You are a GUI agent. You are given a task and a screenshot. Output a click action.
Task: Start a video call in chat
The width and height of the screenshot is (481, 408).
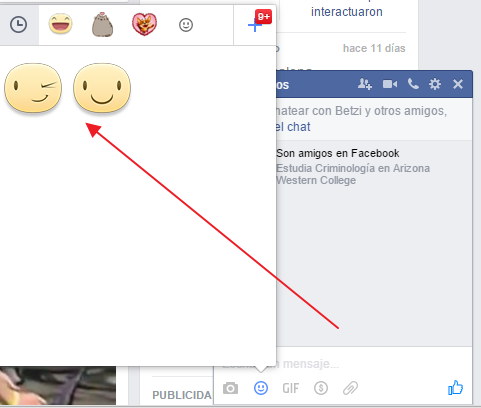click(390, 84)
